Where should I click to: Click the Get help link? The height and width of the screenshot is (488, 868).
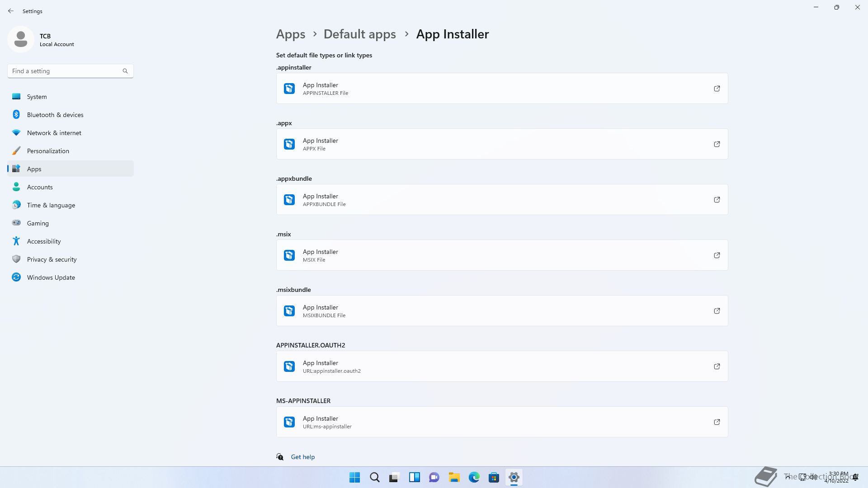[303, 457]
